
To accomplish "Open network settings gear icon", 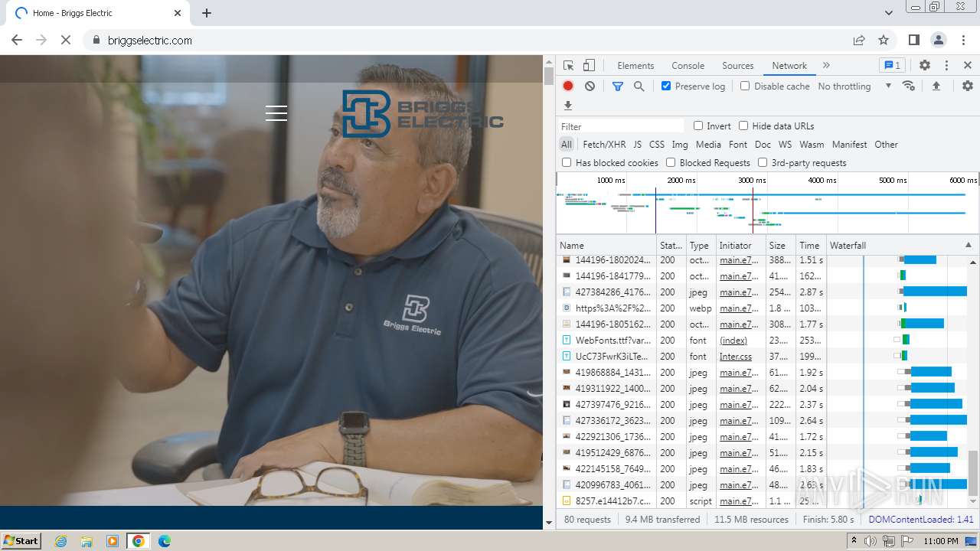I will click(968, 86).
